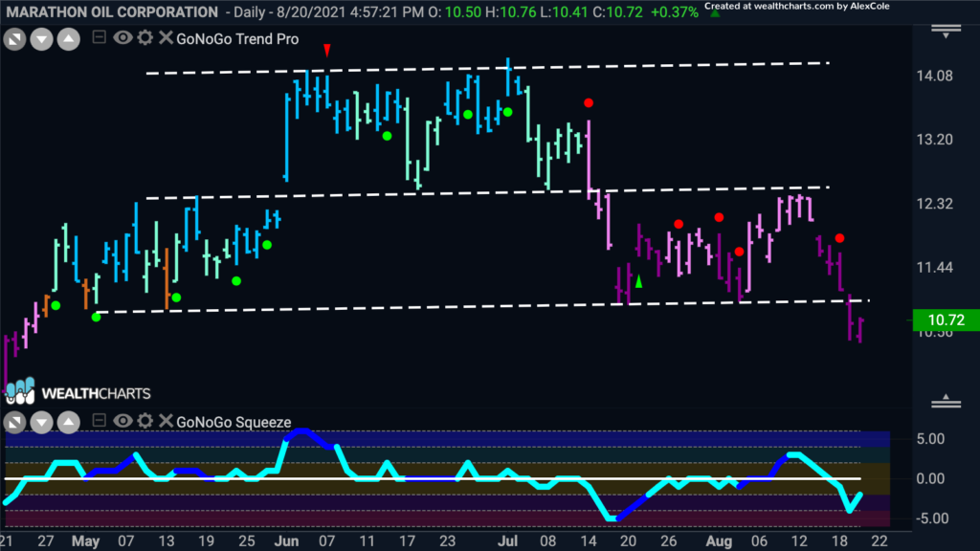Screen dimensions: 980x551
Task: Maximize the GoNoGo Trend Pro pane
Action: pos(14,40)
